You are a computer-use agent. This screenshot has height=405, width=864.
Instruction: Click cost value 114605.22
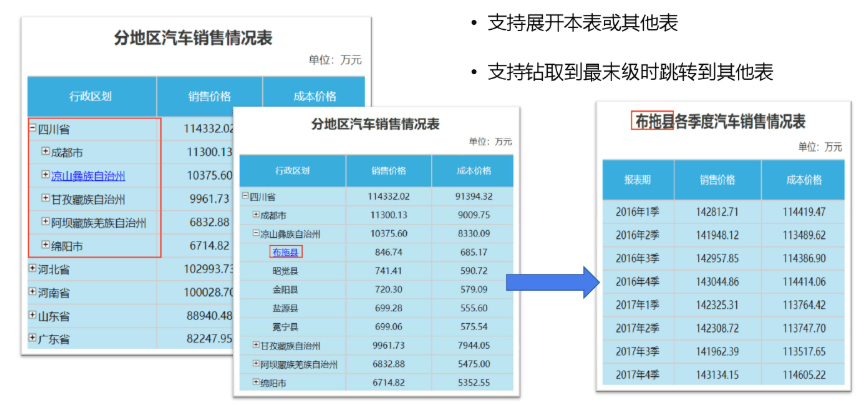tap(803, 374)
